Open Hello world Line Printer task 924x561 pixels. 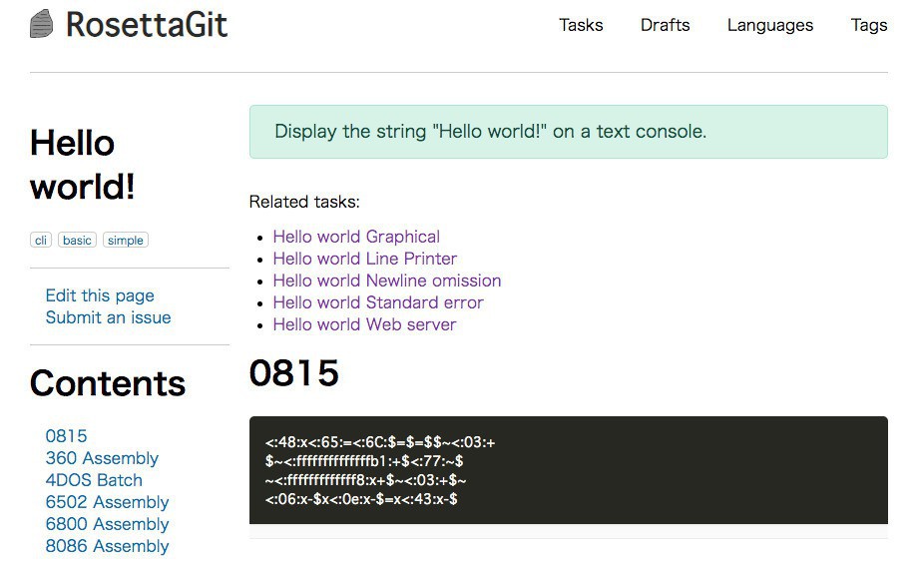coord(364,259)
